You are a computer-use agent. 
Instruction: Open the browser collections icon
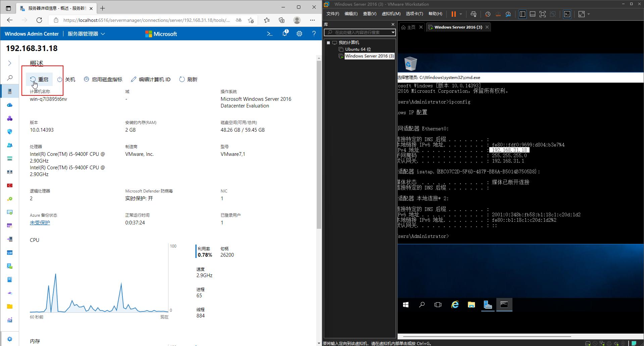tap(282, 20)
